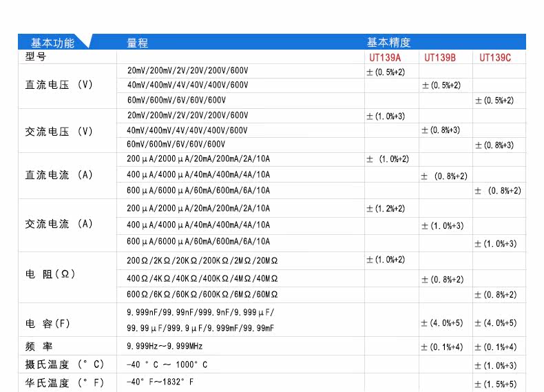
Task: Click UT139C AC voltage accuracy ±(0.8%+3)
Action: (x=494, y=145)
